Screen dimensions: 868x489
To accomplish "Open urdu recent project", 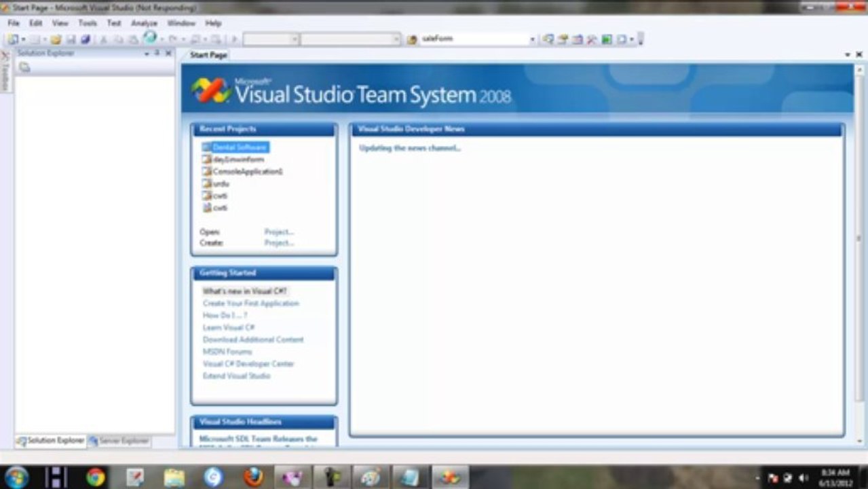I will (216, 183).
